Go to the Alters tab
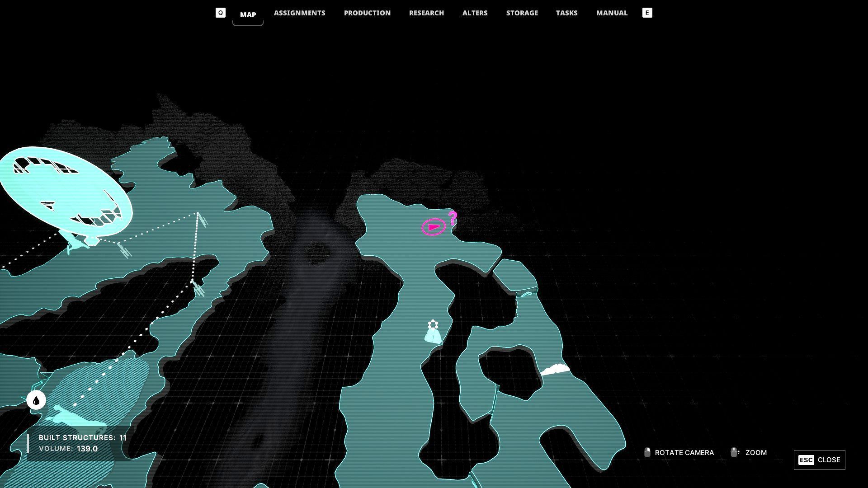 [475, 13]
